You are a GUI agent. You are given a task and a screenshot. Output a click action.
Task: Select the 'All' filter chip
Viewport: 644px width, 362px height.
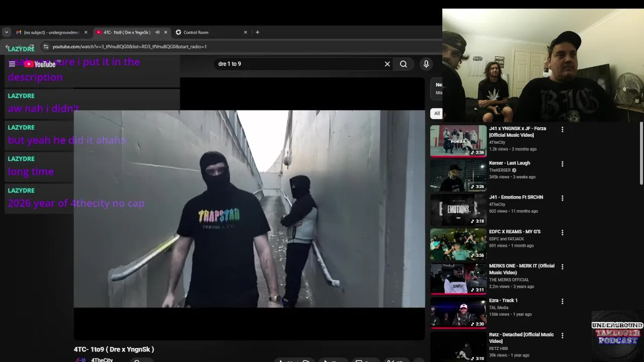click(437, 113)
